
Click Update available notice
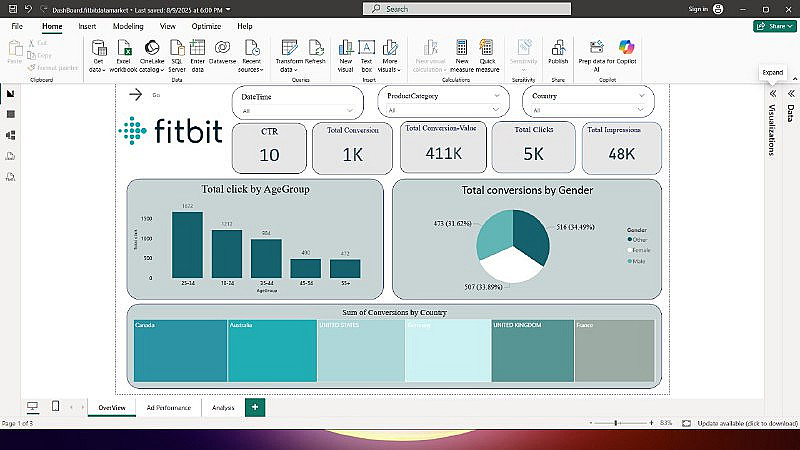(x=747, y=423)
